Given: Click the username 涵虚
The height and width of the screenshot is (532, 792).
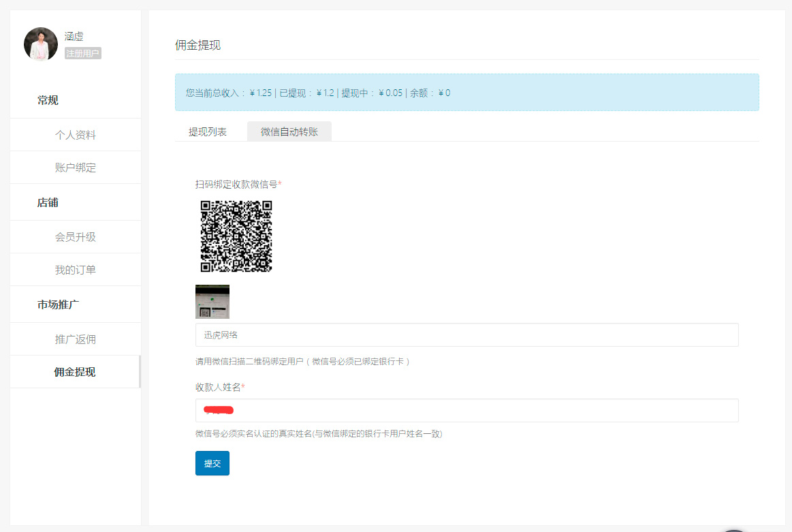Looking at the screenshot, I should tap(74, 36).
